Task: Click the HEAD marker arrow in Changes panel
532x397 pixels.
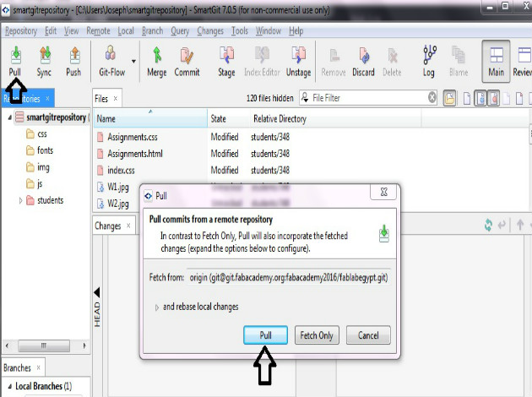Action: 97,292
